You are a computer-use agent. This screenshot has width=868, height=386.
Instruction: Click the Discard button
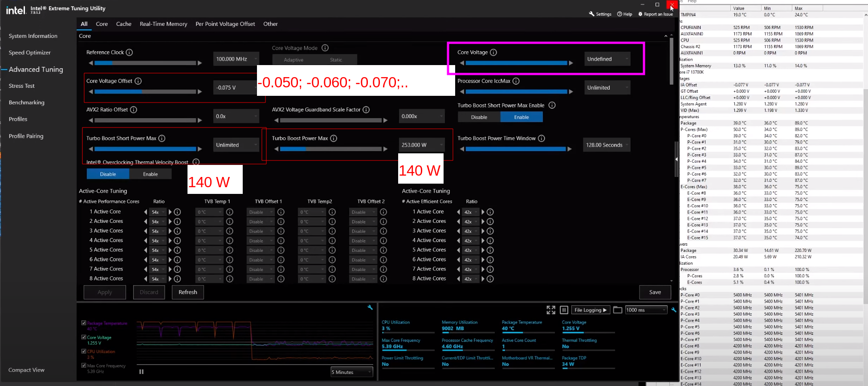[x=149, y=292]
